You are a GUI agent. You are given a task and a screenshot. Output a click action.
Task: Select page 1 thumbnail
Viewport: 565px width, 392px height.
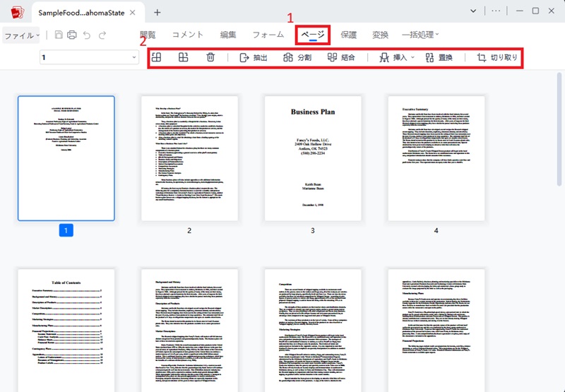pos(66,158)
